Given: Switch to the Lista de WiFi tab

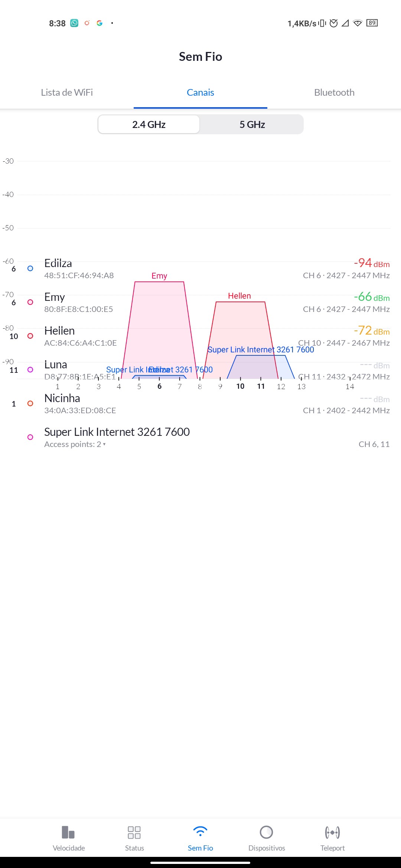Looking at the screenshot, I should click(67, 92).
